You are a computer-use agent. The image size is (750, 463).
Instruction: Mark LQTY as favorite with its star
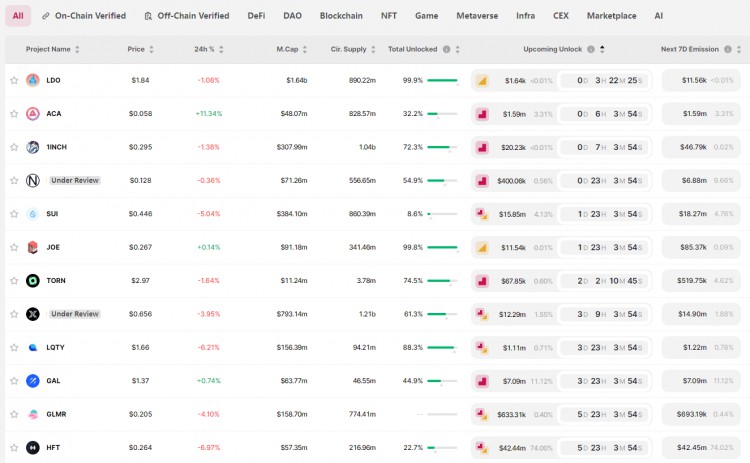click(x=14, y=348)
